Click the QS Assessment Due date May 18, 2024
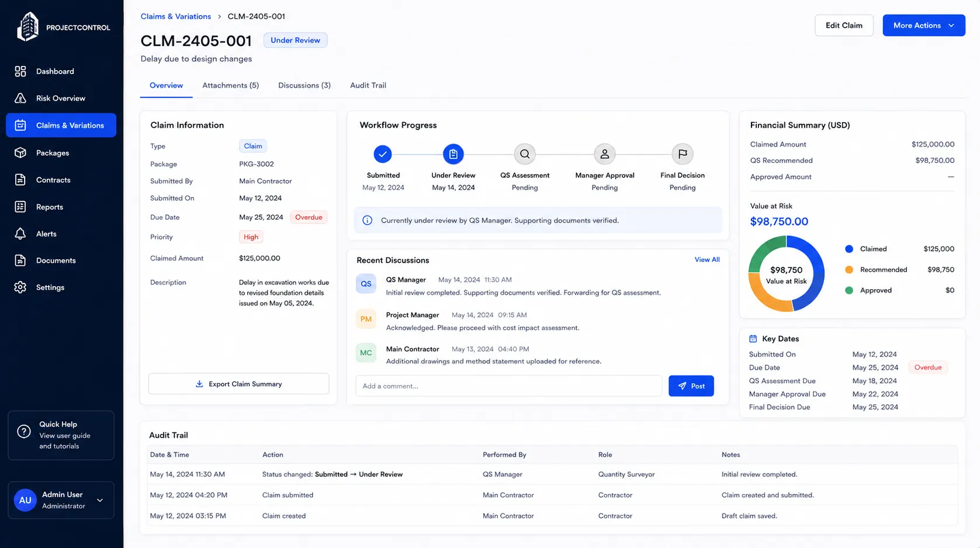Image resolution: width=980 pixels, height=548 pixels. (x=874, y=381)
